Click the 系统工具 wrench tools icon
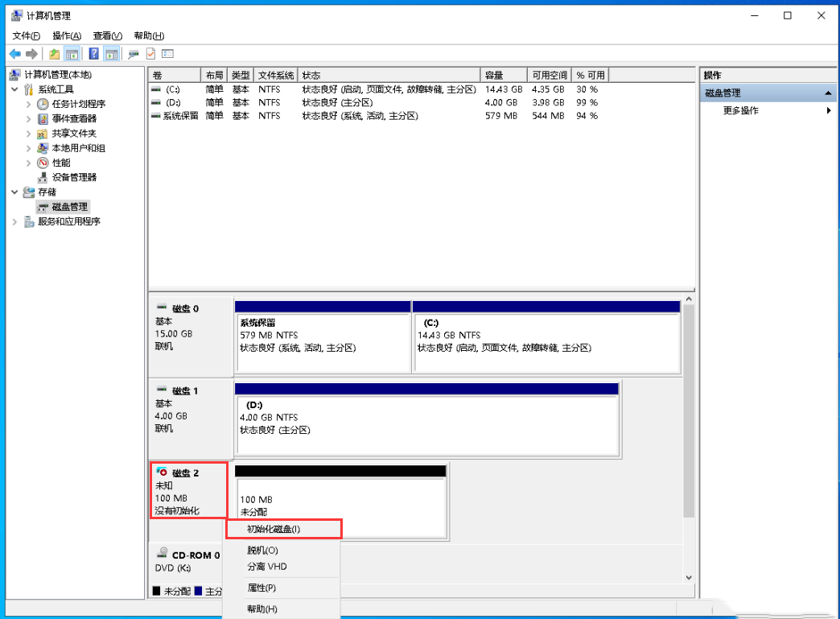 tap(29, 89)
